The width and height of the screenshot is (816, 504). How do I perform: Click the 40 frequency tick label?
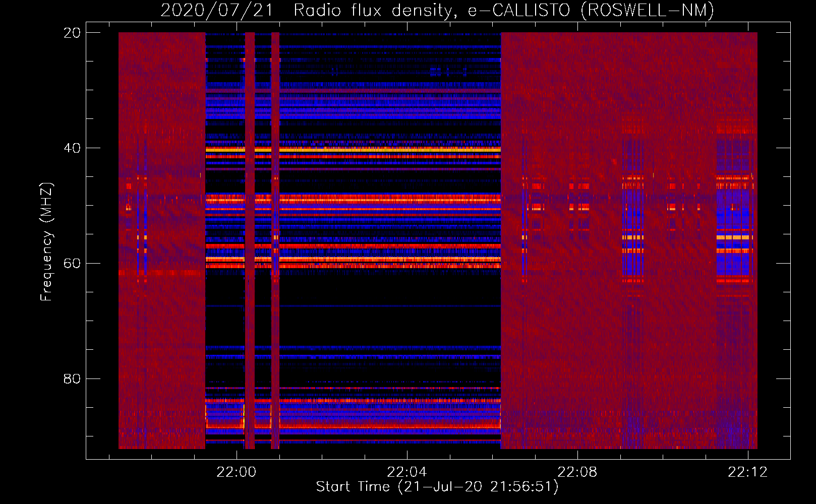[x=72, y=148]
